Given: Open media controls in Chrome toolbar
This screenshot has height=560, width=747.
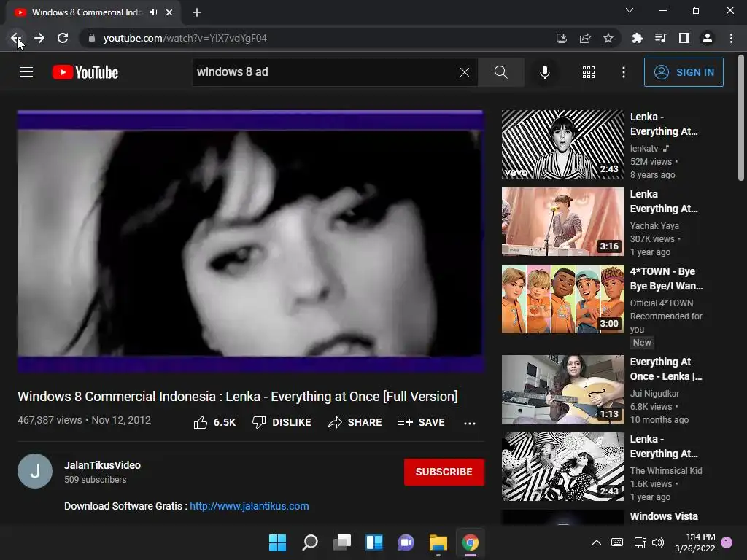Looking at the screenshot, I should 660,38.
